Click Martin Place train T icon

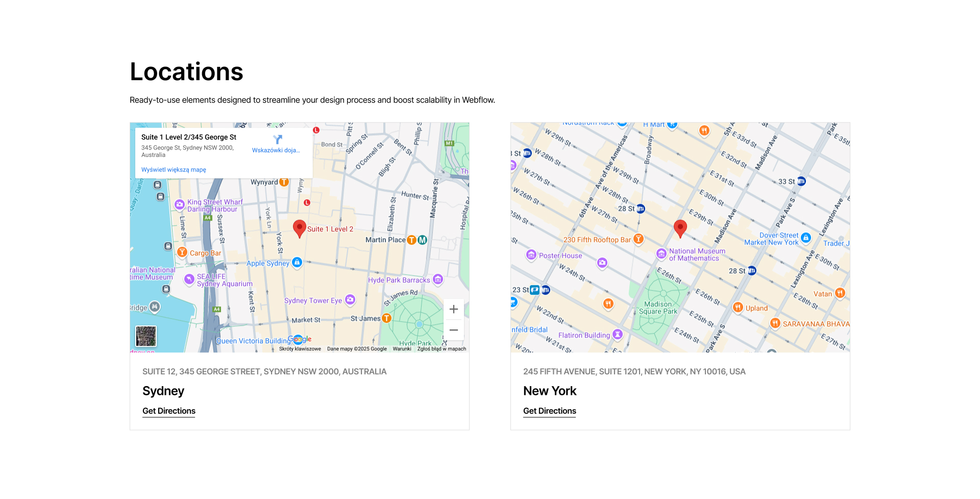pos(412,240)
